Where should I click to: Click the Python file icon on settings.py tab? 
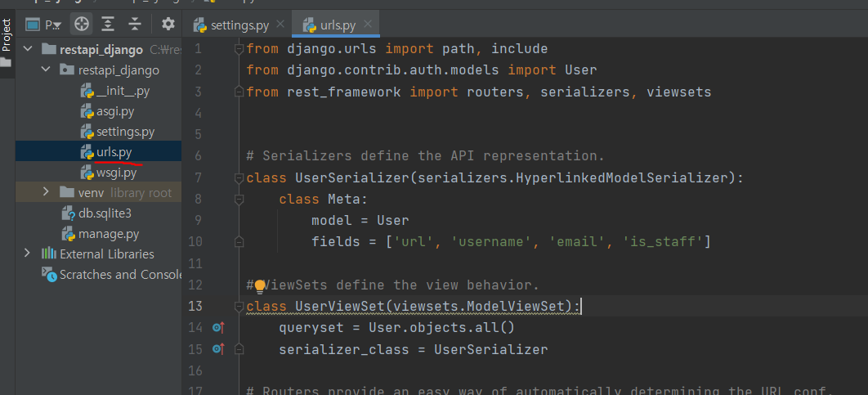click(x=200, y=25)
